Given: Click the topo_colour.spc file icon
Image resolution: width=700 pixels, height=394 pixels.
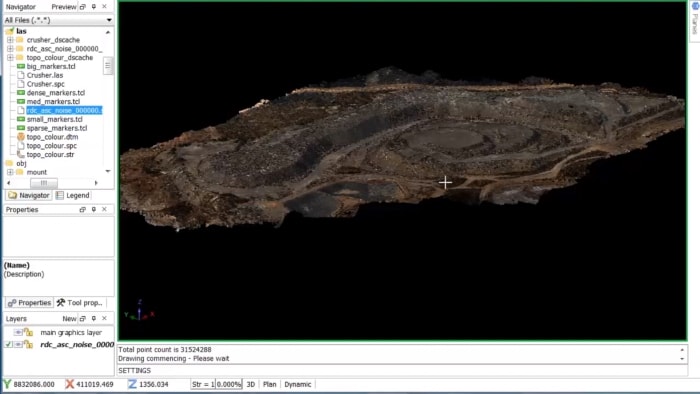Looking at the screenshot, I should coord(21,145).
